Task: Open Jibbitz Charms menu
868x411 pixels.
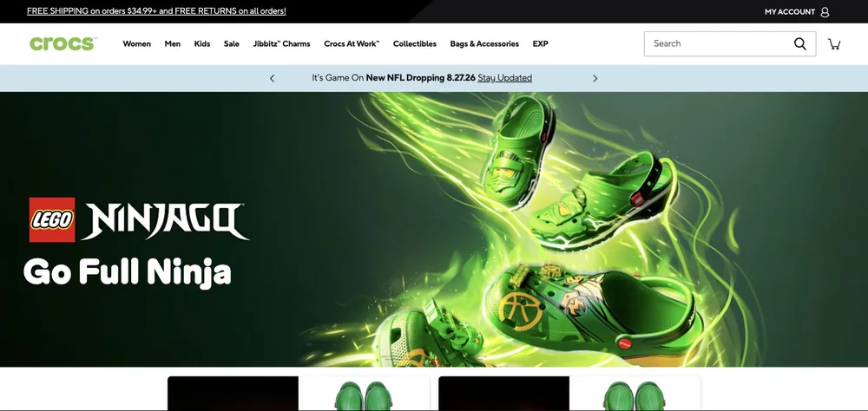Action: (281, 43)
